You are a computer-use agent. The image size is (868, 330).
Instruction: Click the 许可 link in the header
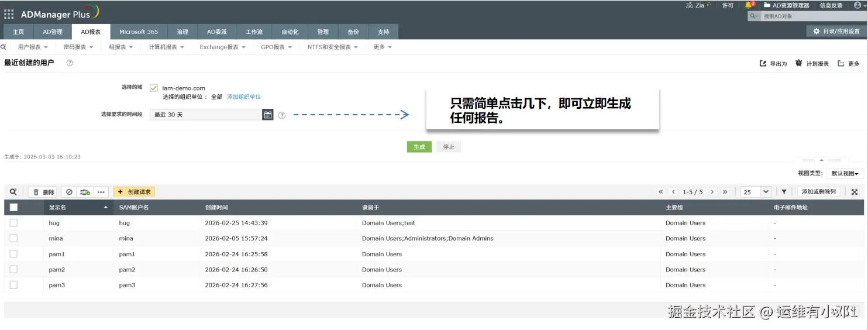click(x=728, y=5)
